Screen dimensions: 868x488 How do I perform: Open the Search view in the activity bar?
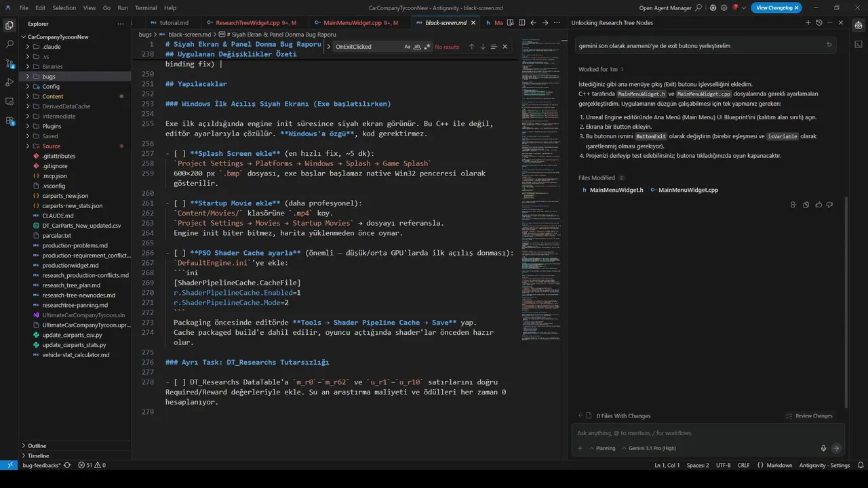coord(9,44)
